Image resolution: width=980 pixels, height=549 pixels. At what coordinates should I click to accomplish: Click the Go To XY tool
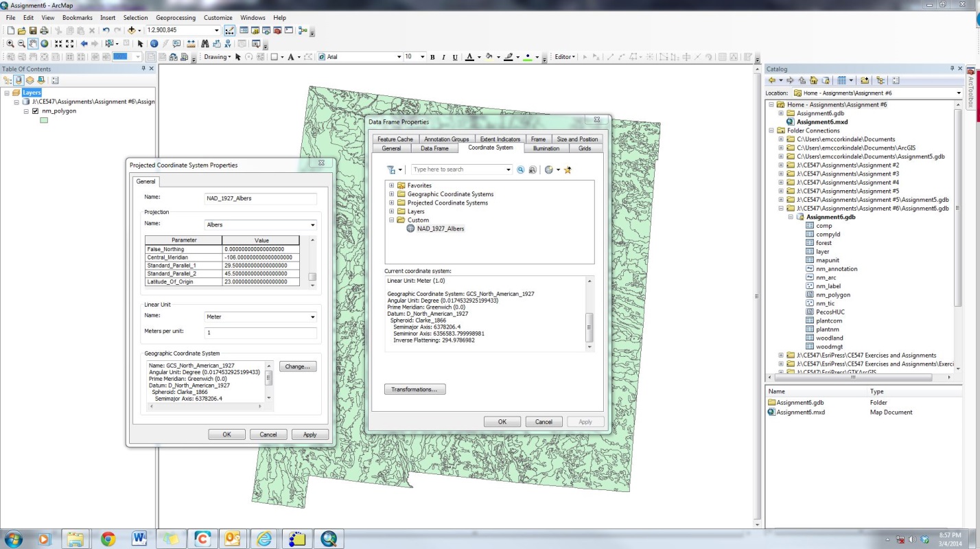coord(228,43)
